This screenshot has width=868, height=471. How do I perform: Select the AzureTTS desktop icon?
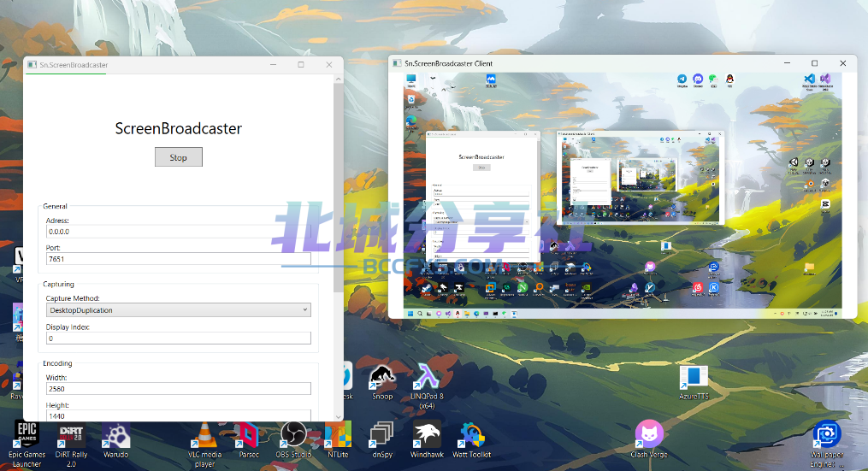coord(694,382)
